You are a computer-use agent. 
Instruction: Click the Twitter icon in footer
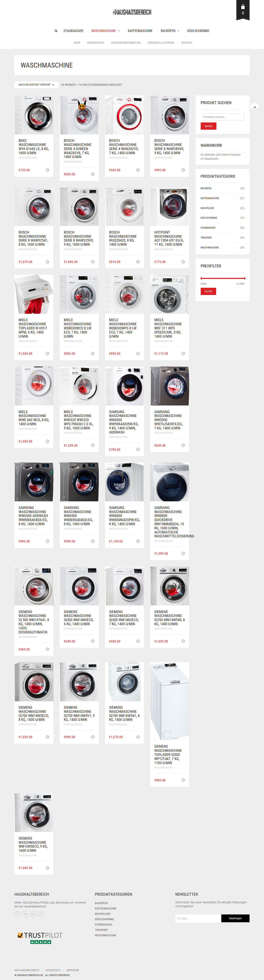coord(26,914)
